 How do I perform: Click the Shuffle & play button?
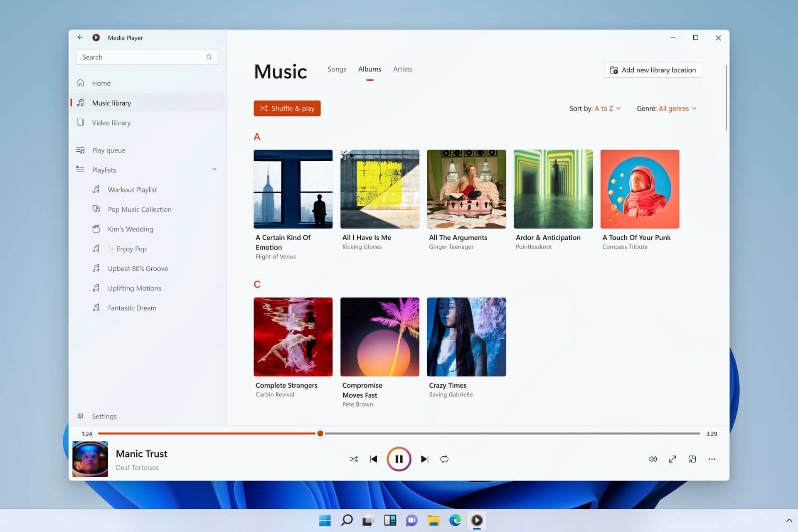pos(287,108)
